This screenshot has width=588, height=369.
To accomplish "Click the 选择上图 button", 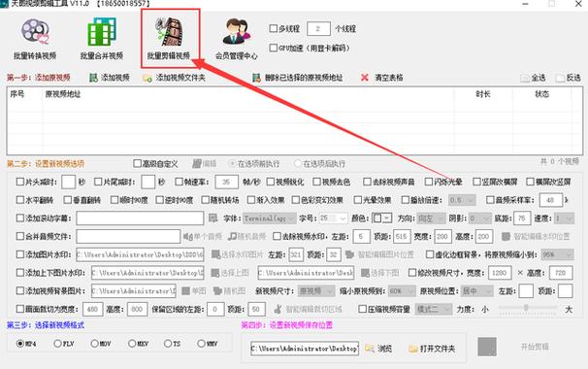I will pyautogui.click(x=230, y=273).
